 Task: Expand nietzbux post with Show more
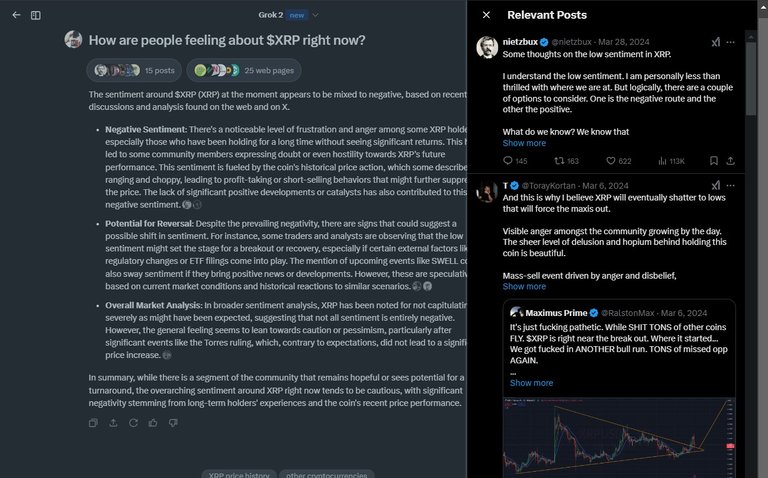[524, 143]
